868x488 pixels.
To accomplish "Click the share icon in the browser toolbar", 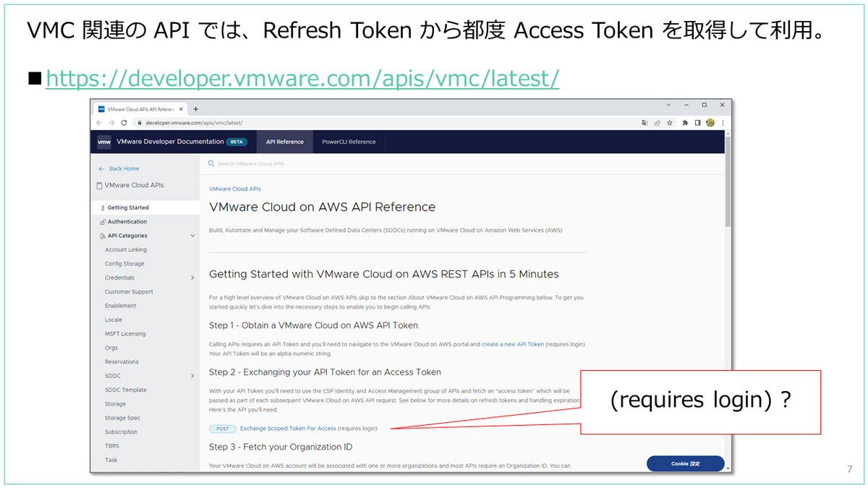I will [657, 123].
